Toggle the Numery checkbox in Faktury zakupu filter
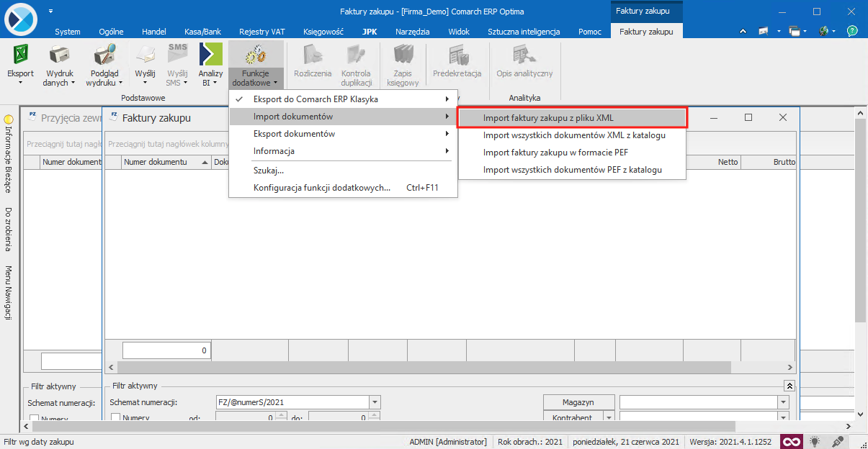 click(116, 418)
